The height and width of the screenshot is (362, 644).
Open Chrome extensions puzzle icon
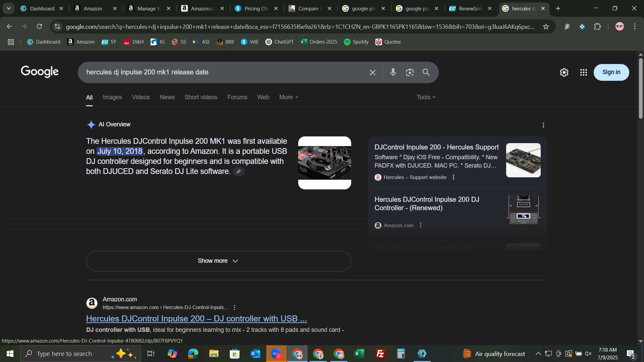tap(597, 26)
